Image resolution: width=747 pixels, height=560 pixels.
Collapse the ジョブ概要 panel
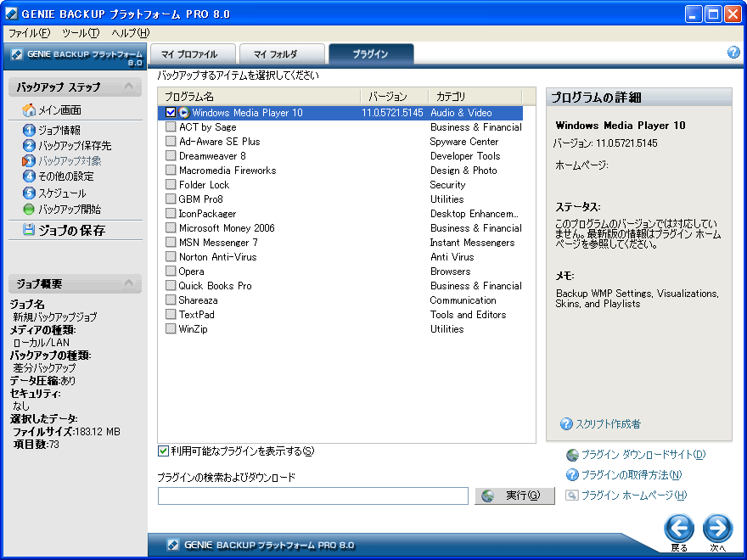point(128,283)
